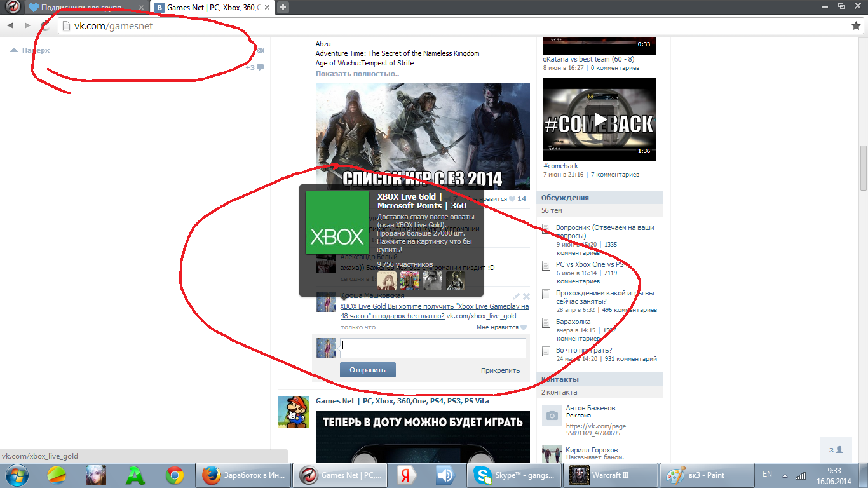
Task: Click the Барахолка topic document icon
Action: [546, 323]
